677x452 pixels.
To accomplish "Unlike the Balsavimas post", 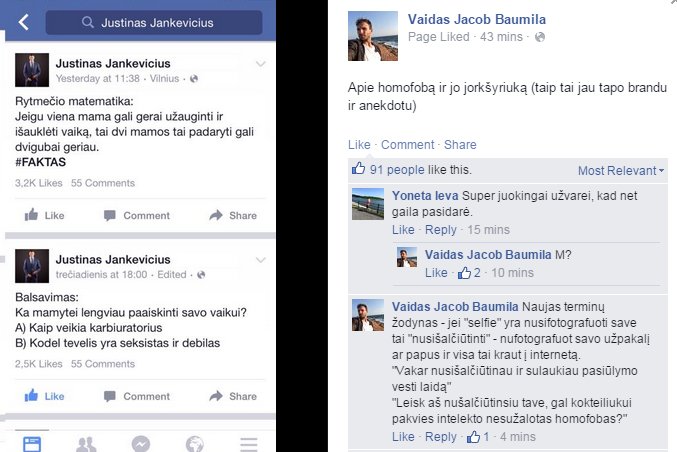I will tap(45, 396).
